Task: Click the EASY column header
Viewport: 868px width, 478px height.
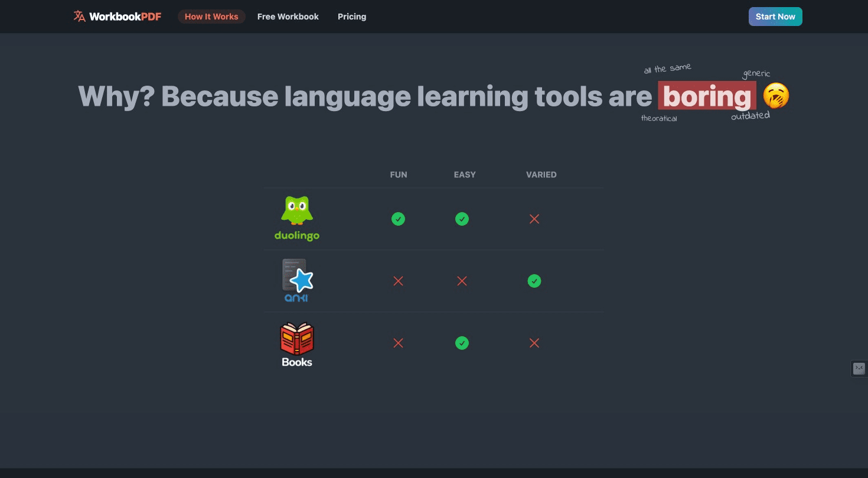Action: click(x=465, y=175)
